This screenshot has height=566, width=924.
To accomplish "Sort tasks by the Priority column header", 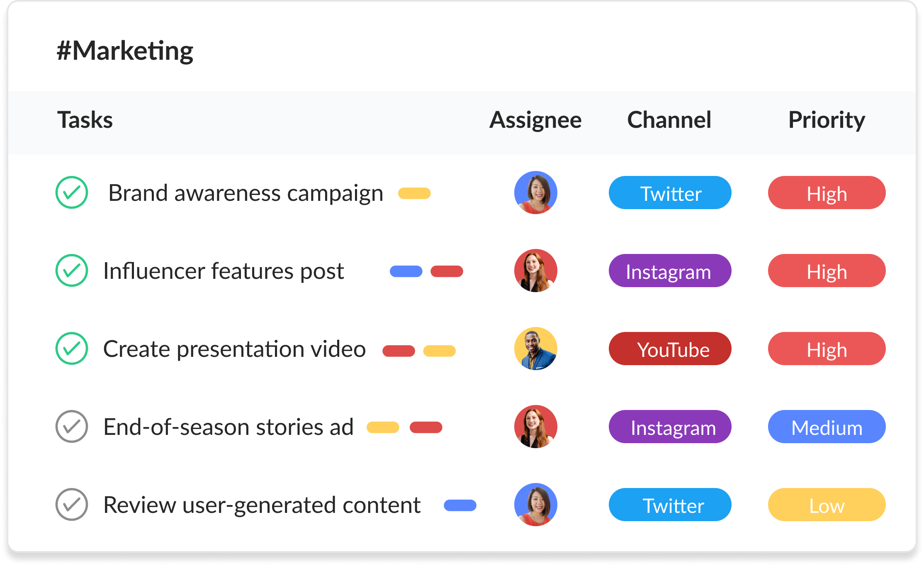I will (x=827, y=120).
